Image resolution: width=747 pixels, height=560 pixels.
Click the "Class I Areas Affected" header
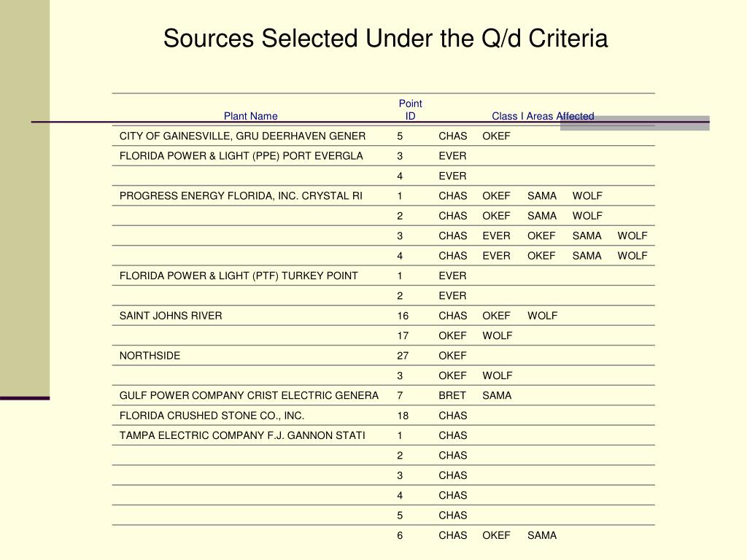click(543, 116)
